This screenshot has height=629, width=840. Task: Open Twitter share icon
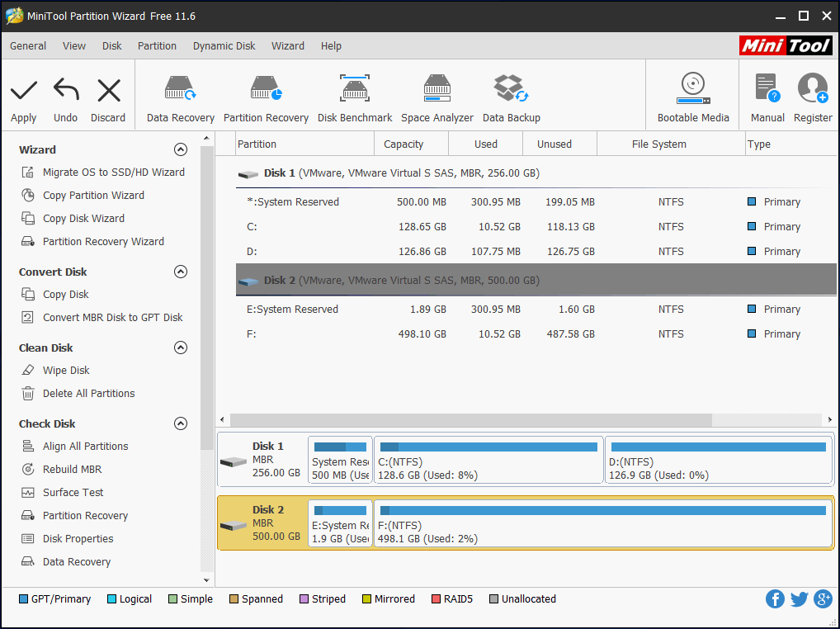(x=799, y=598)
